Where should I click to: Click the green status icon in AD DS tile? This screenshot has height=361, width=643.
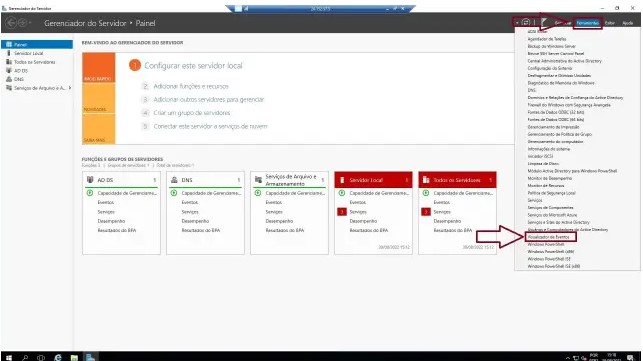90,193
